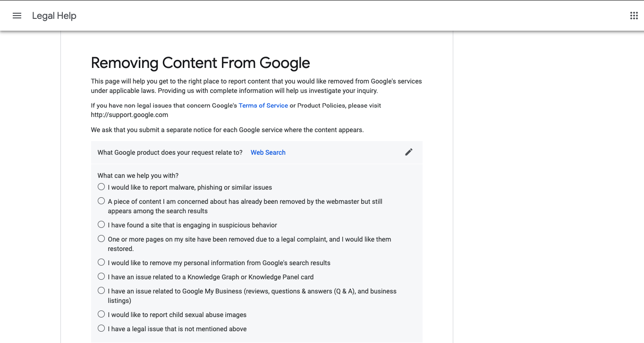
Task: Click the malware, phishing option label text
Action: pos(190,187)
